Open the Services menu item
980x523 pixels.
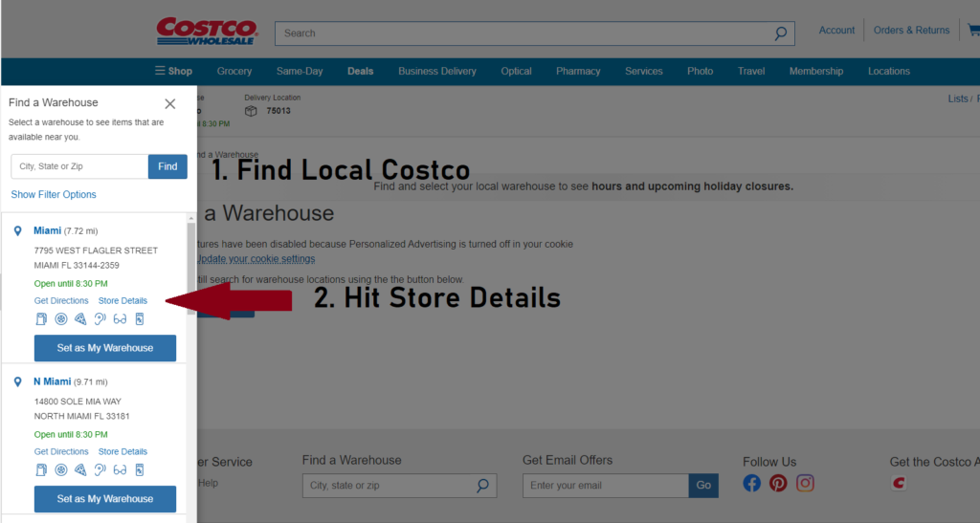(x=644, y=71)
